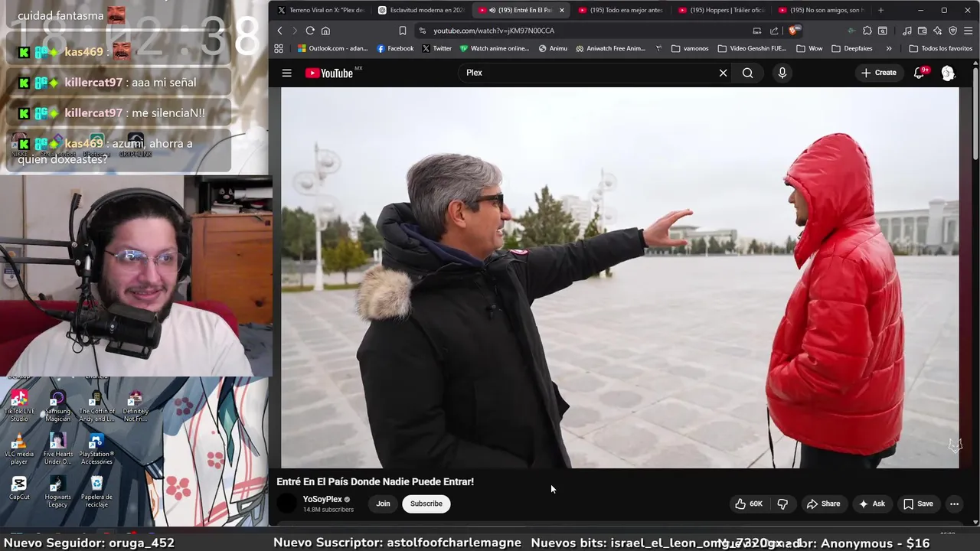Open the browser main menu hamburger
This screenshot has width=980, height=551.
(969, 31)
